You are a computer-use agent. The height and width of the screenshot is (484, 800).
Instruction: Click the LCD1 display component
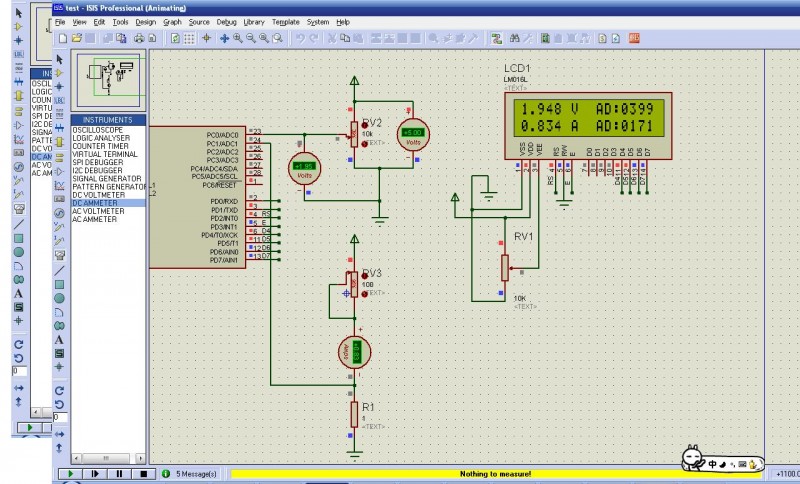[588, 126]
